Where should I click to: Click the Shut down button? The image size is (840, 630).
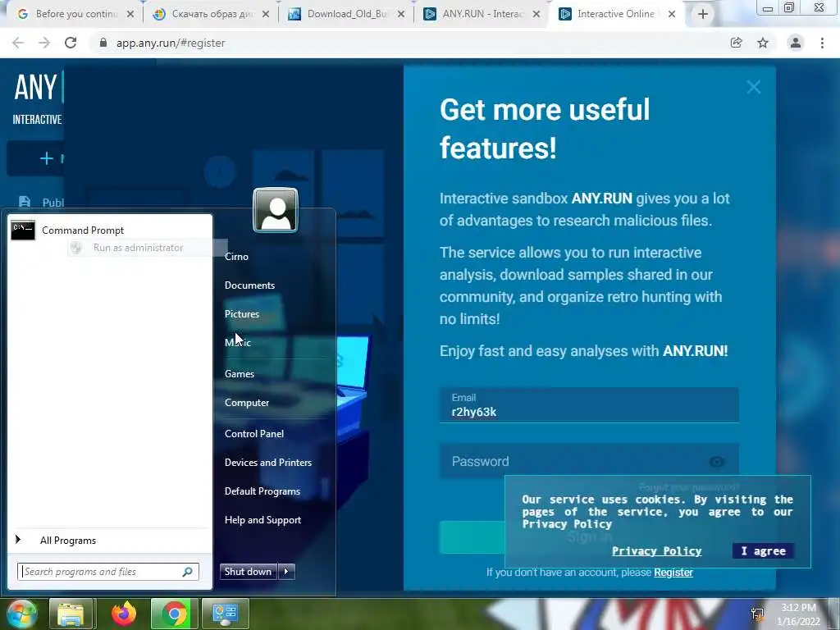248,572
